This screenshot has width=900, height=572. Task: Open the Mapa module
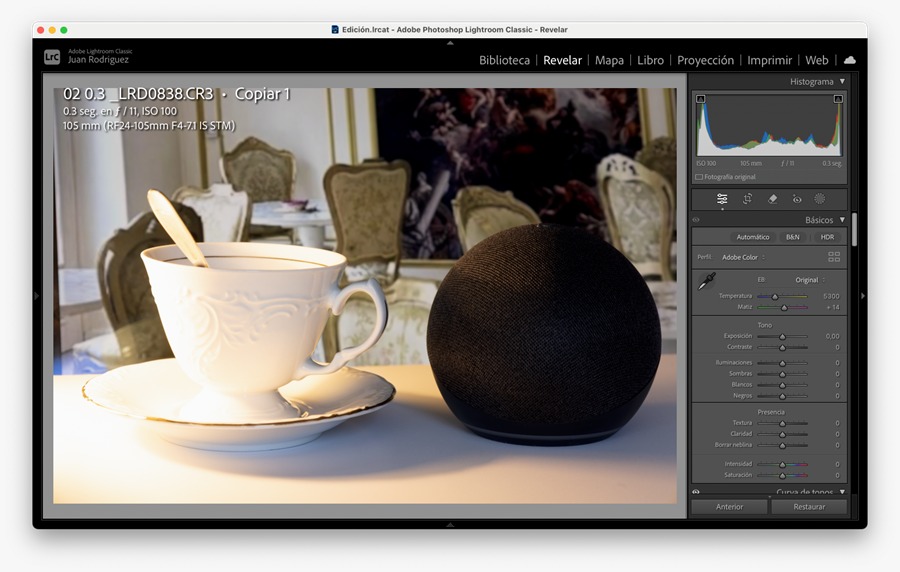pyautogui.click(x=609, y=60)
